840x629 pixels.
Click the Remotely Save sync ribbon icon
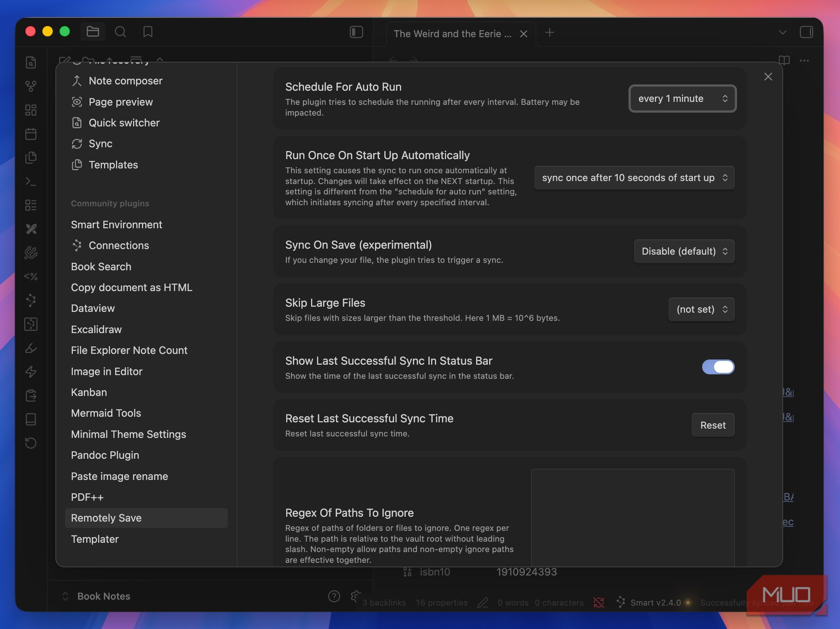[x=31, y=443]
